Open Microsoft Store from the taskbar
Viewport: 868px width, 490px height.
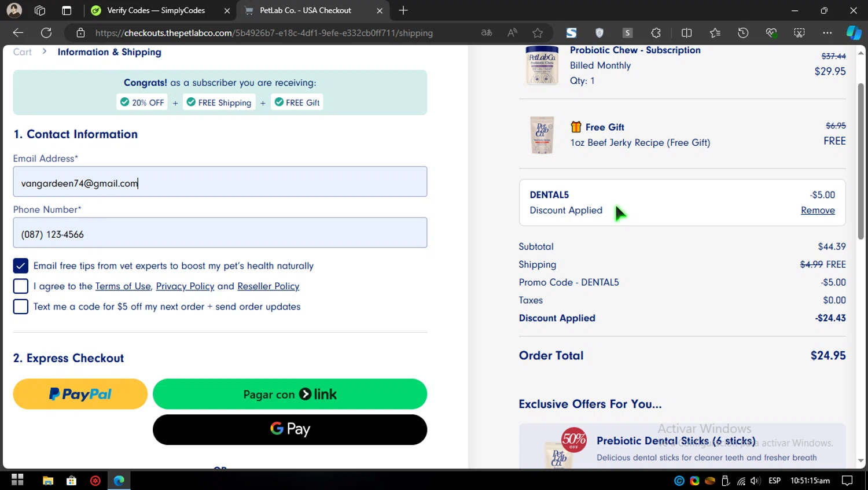(x=72, y=481)
